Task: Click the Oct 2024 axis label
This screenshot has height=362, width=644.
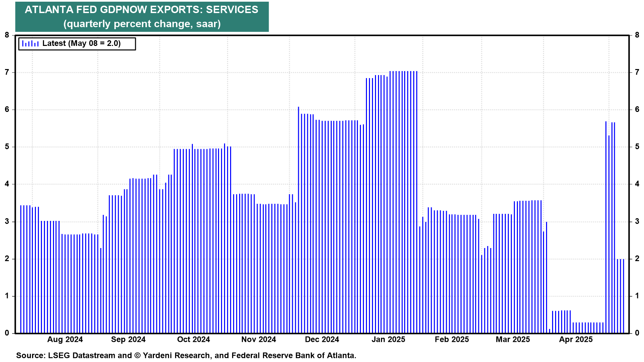Action: pyautogui.click(x=193, y=340)
